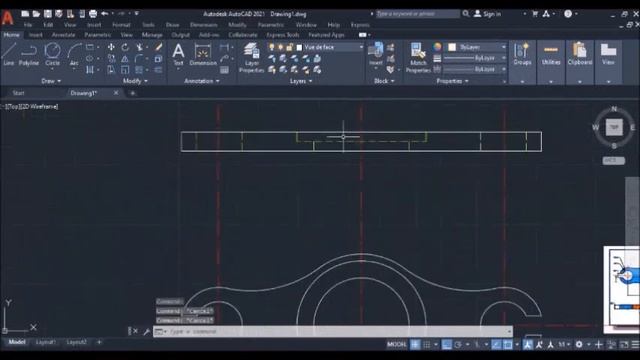
Task: Click the TOP face of the ViewCube
Action: [614, 127]
